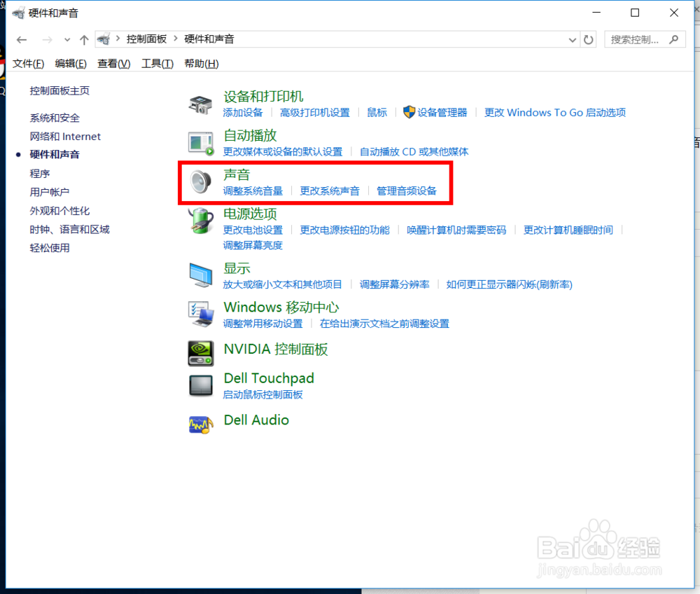Open 程序 in the sidebar

(40, 173)
